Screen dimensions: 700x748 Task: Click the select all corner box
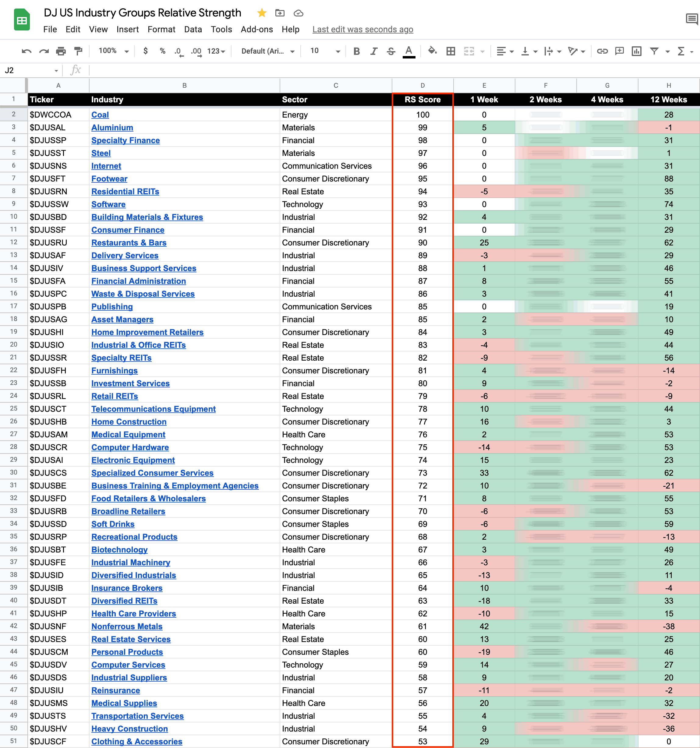coord(13,85)
